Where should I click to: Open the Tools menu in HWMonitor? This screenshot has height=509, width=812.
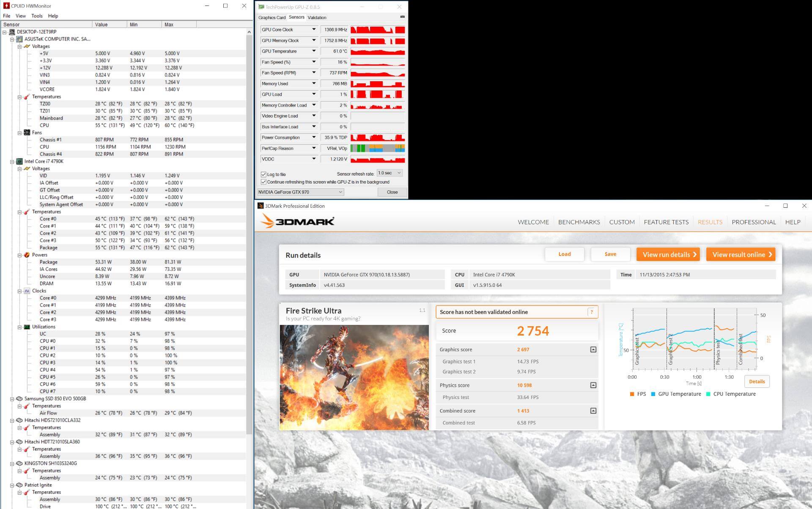[x=37, y=16]
